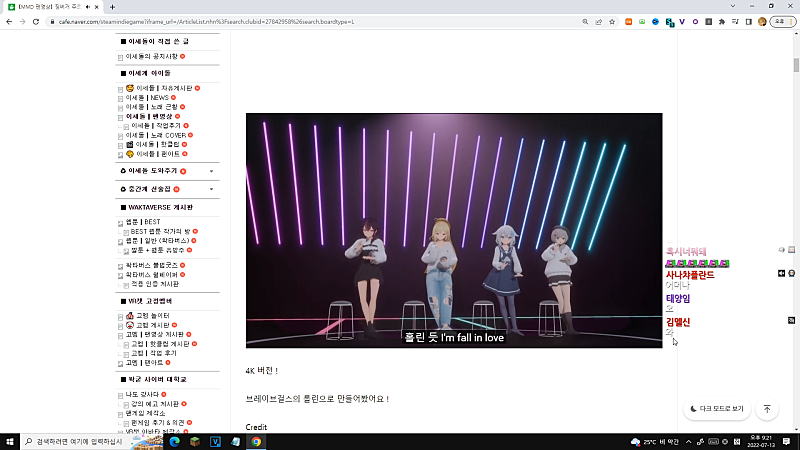
Task: Toggle 다크 모드로 보기 dark mode
Action: [x=717, y=409]
